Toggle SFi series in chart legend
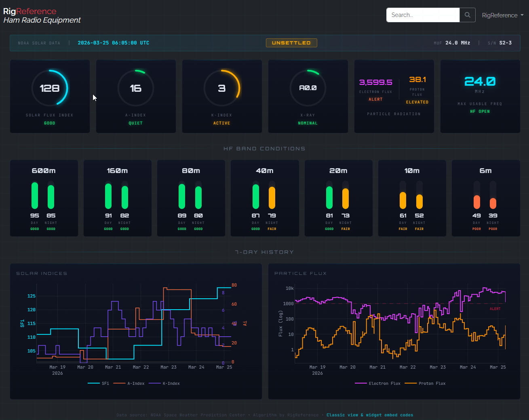 99,383
